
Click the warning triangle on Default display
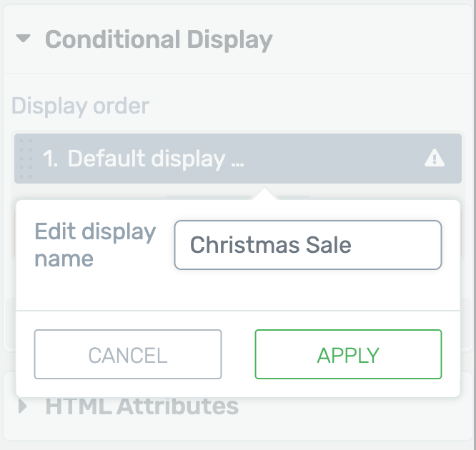pos(435,158)
